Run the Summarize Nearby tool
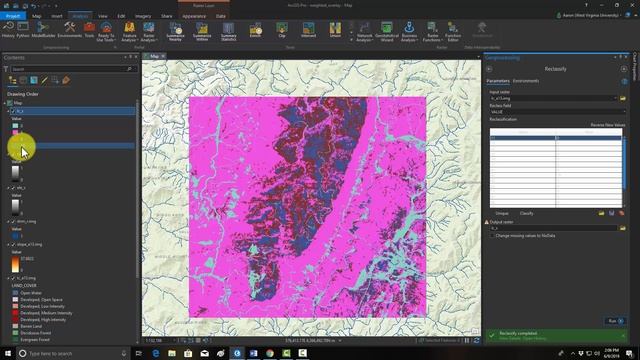640x360 pixels. pos(175,32)
